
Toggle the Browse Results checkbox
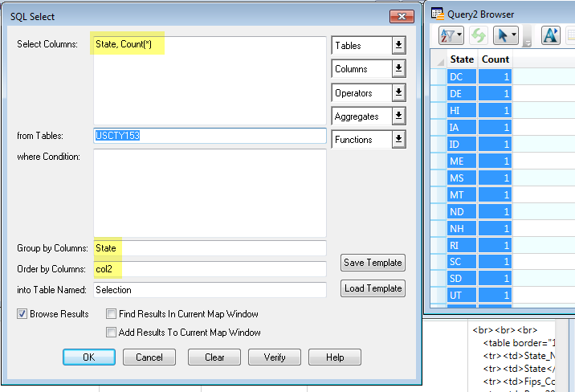[22, 314]
